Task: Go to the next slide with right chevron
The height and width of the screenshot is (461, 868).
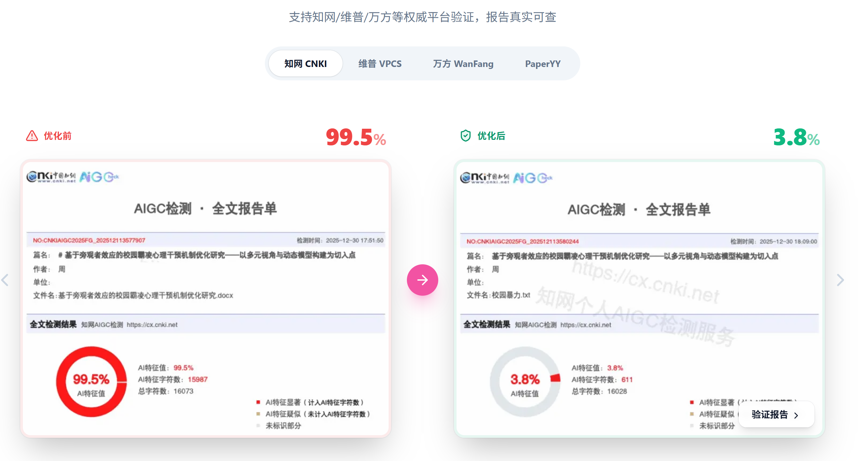Action: [840, 280]
